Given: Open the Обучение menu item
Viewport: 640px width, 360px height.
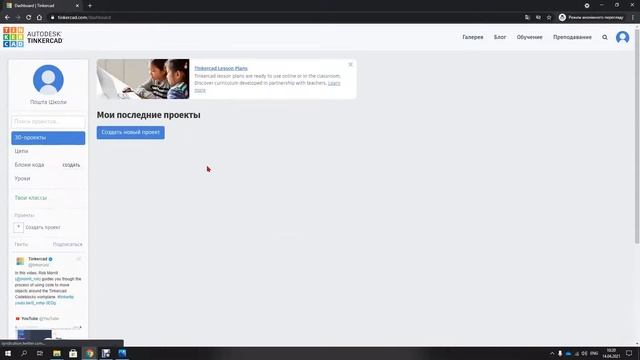Looking at the screenshot, I should click(x=529, y=37).
